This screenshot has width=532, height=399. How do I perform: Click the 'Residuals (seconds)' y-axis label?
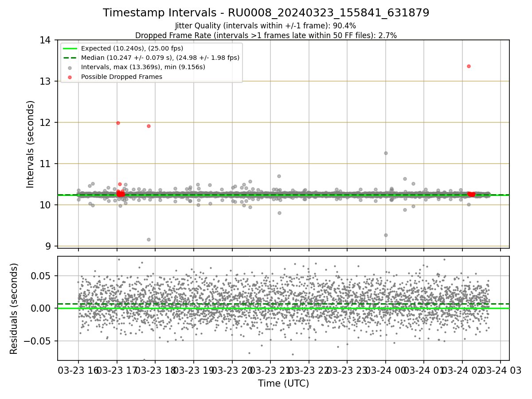coord(14,309)
